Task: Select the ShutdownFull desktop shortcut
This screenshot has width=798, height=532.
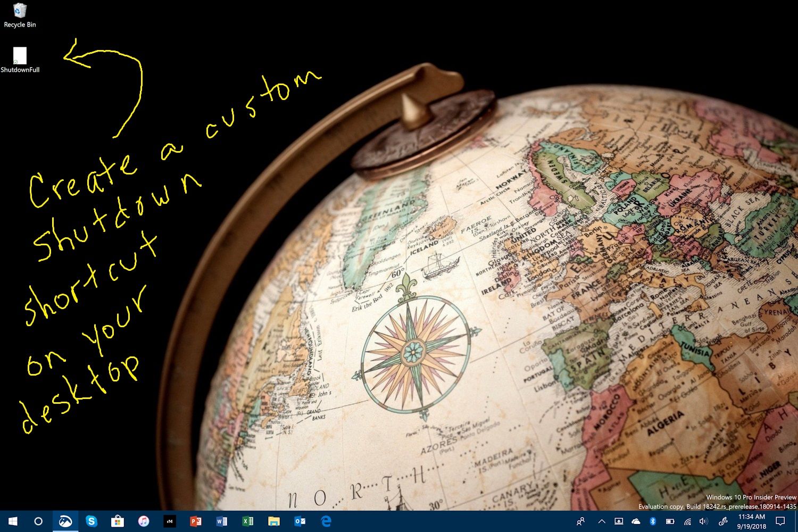Action: click(x=20, y=60)
